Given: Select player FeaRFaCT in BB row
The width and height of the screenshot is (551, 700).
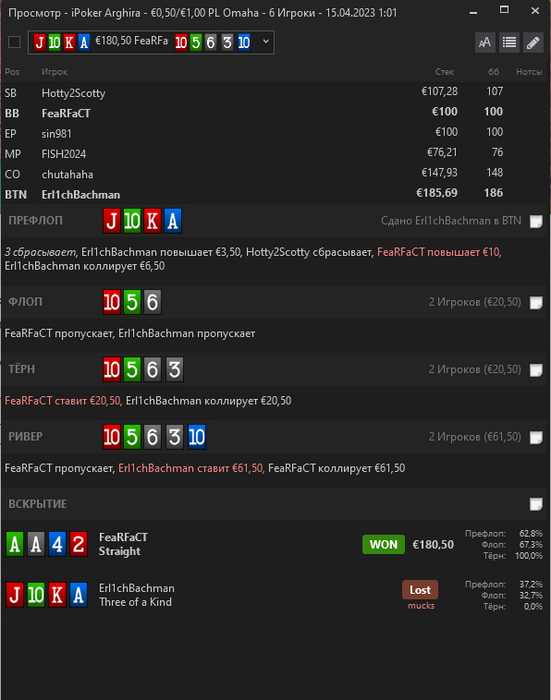Looking at the screenshot, I should click(66, 113).
